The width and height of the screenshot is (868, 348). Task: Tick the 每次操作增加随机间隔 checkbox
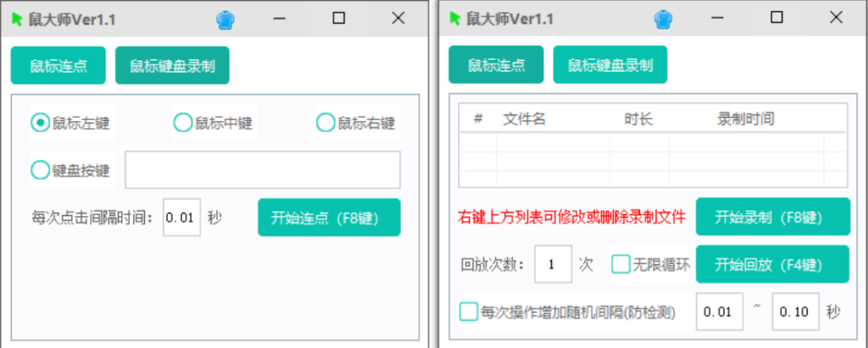click(469, 312)
